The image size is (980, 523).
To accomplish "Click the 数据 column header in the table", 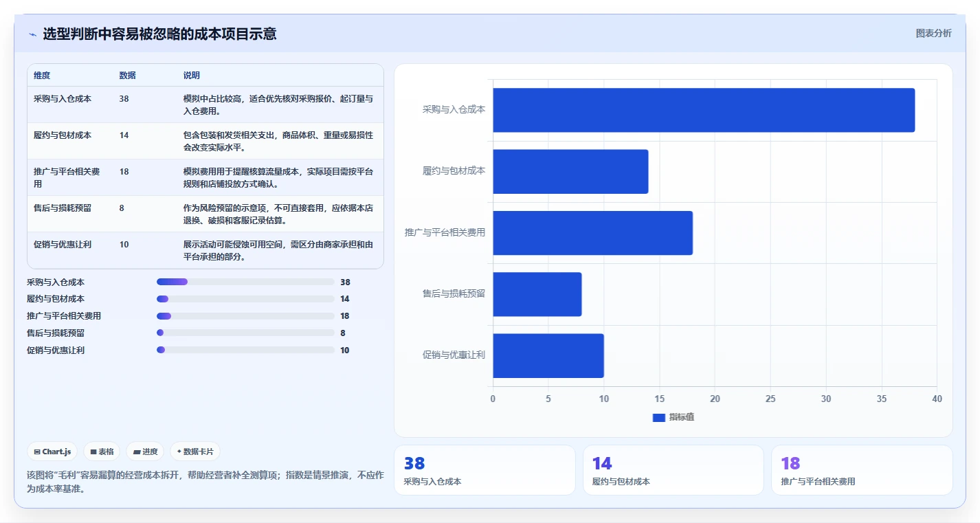I will pyautogui.click(x=127, y=75).
